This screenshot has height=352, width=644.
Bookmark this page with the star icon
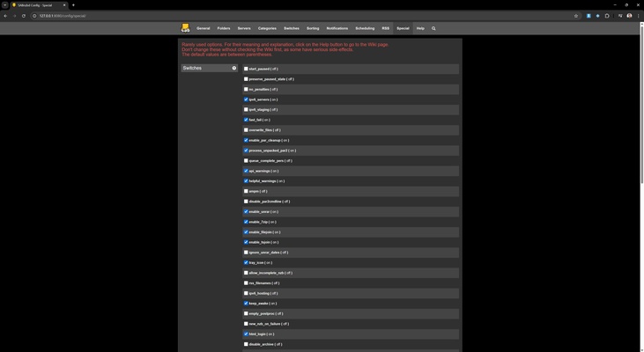[x=576, y=16]
